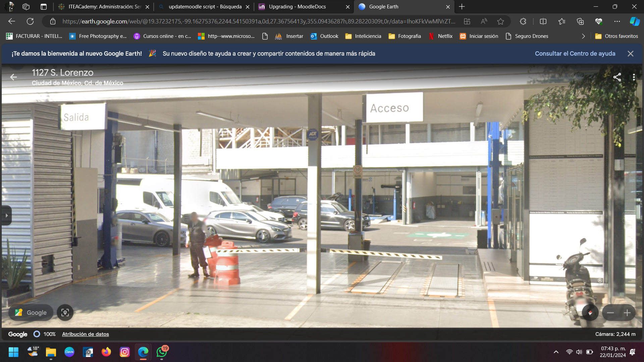Add this page to favorites star
Image resolution: width=644 pixels, height=362 pixels.
coord(500,21)
